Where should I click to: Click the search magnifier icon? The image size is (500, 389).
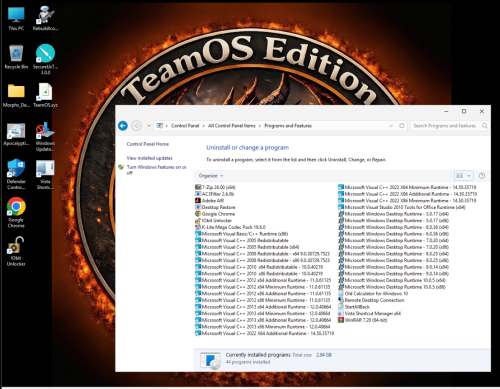pos(485,126)
